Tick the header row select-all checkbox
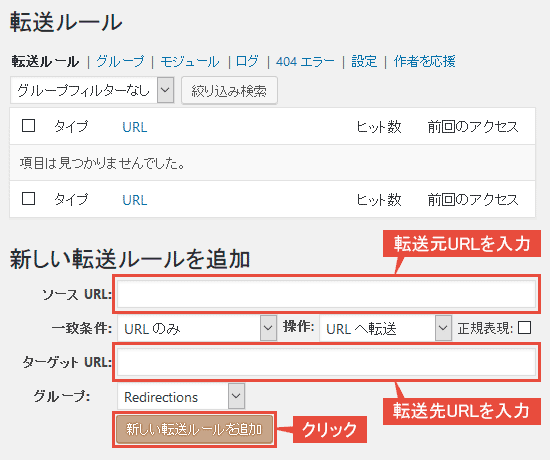 (28, 126)
